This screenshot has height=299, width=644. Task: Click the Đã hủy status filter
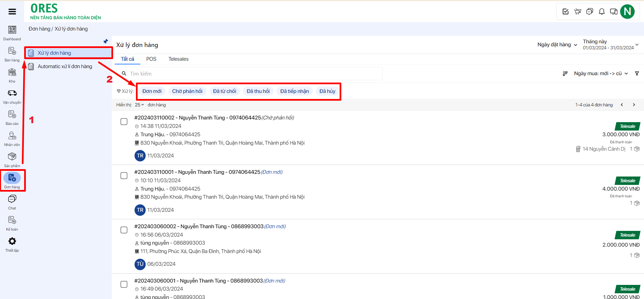pos(327,91)
